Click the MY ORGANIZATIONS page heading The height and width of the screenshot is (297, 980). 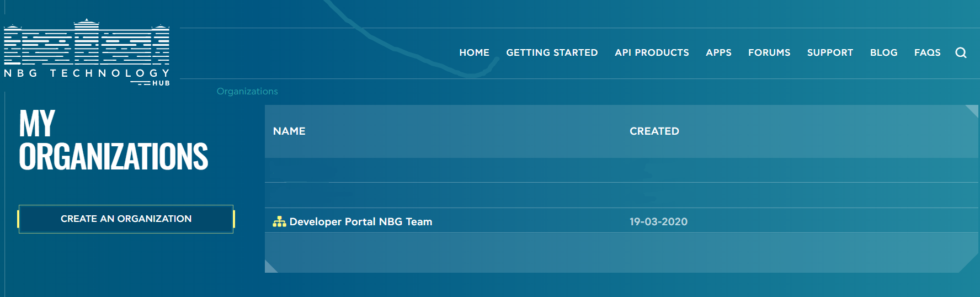coord(113,140)
